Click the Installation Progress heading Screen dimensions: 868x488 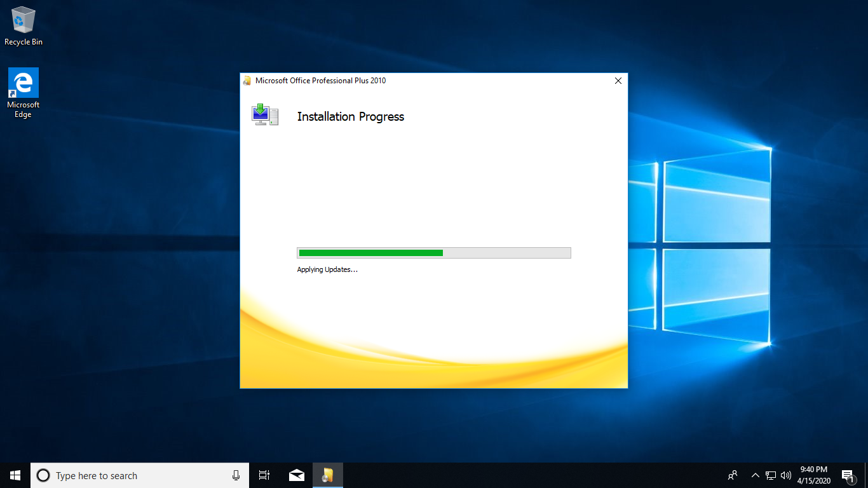(351, 116)
